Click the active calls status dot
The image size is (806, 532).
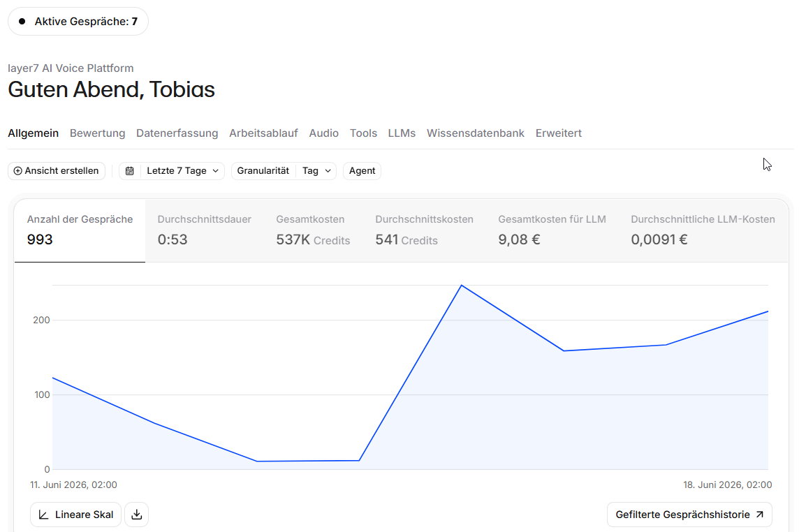(22, 22)
